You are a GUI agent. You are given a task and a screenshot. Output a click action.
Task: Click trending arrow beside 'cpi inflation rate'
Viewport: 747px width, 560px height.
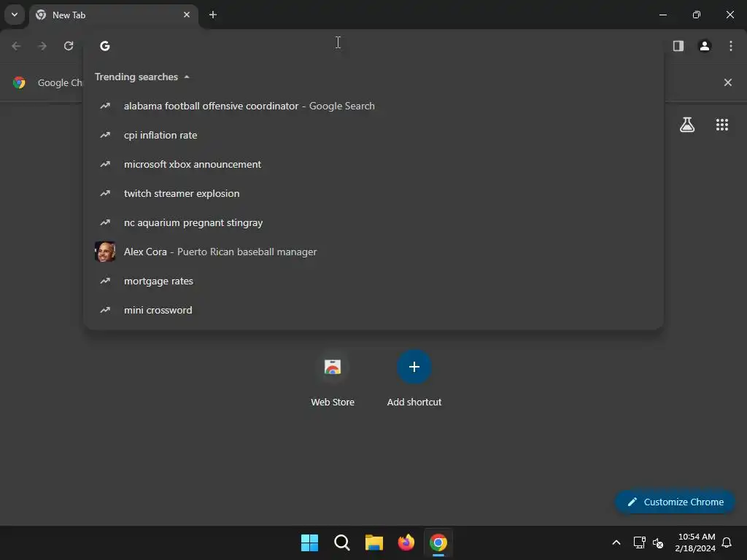click(x=105, y=135)
